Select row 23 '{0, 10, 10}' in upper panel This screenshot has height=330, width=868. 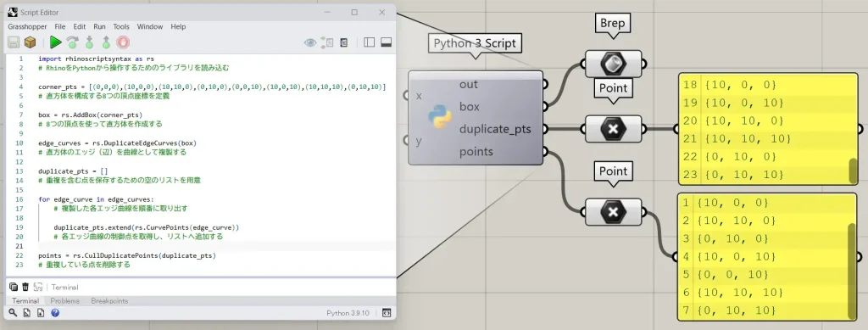click(764, 175)
